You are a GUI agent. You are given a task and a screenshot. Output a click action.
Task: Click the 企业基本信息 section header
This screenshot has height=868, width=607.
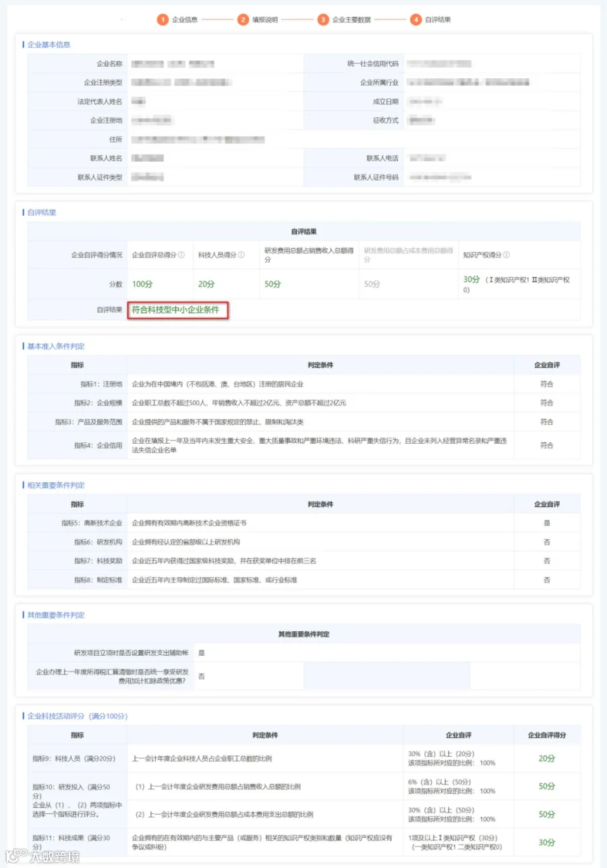tap(49, 45)
